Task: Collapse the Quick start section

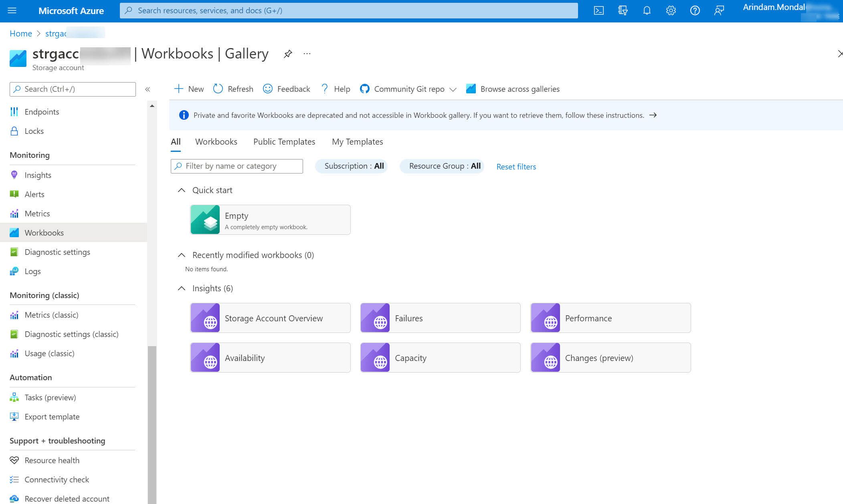Action: (182, 190)
